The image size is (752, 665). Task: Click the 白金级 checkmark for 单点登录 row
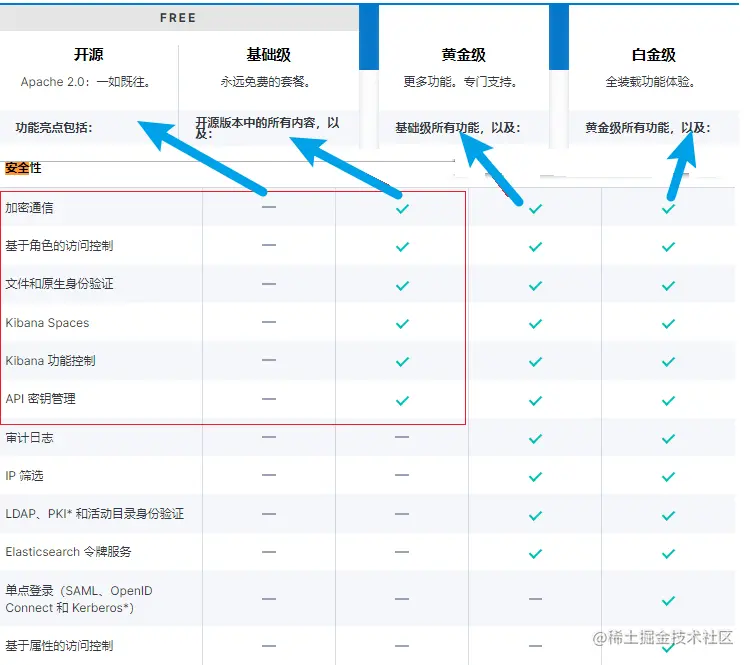(x=668, y=601)
